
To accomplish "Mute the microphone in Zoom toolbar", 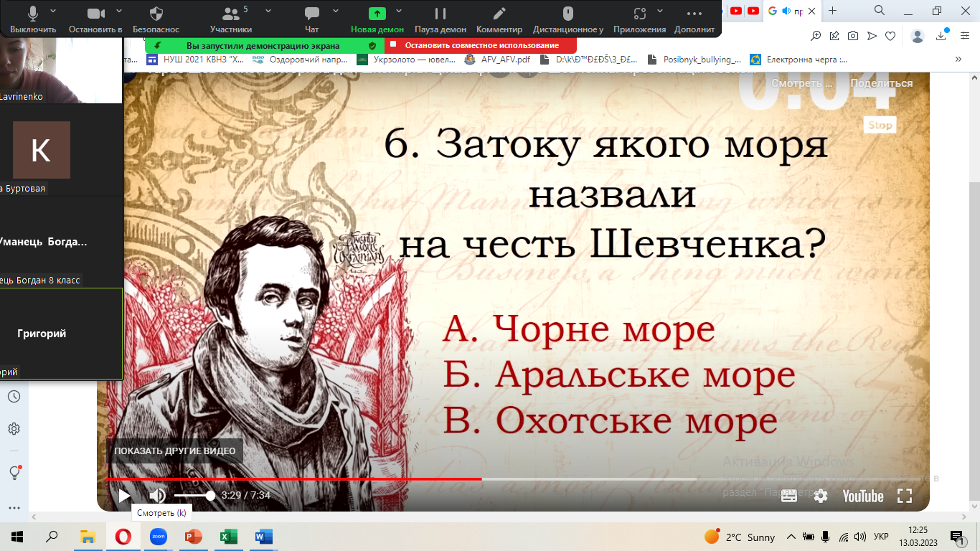I will click(33, 19).
